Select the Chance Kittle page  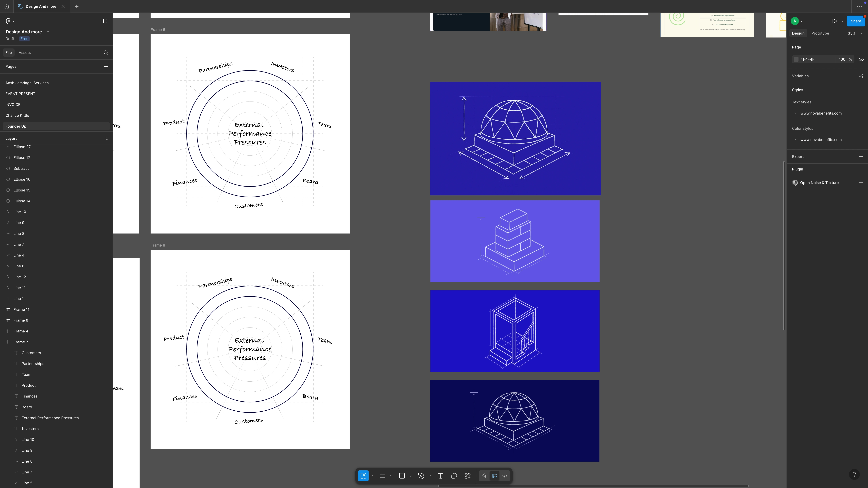(x=17, y=115)
